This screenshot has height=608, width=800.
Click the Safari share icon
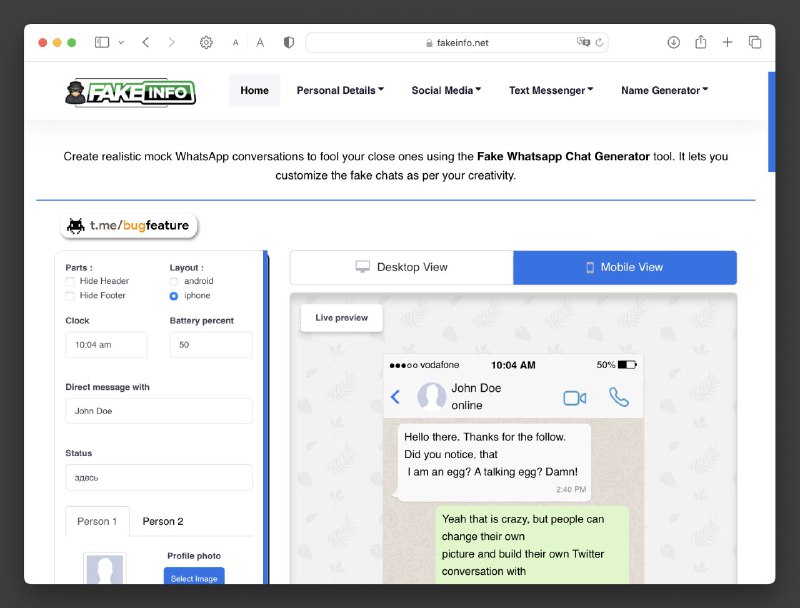(x=701, y=42)
